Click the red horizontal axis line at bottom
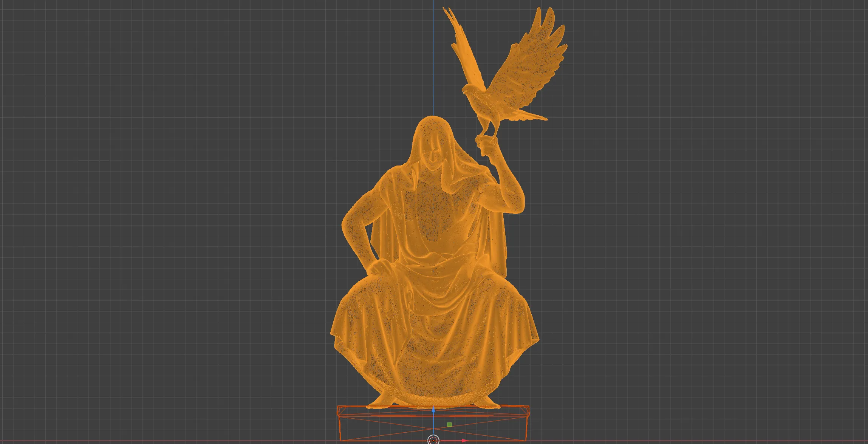 [x=227, y=440]
